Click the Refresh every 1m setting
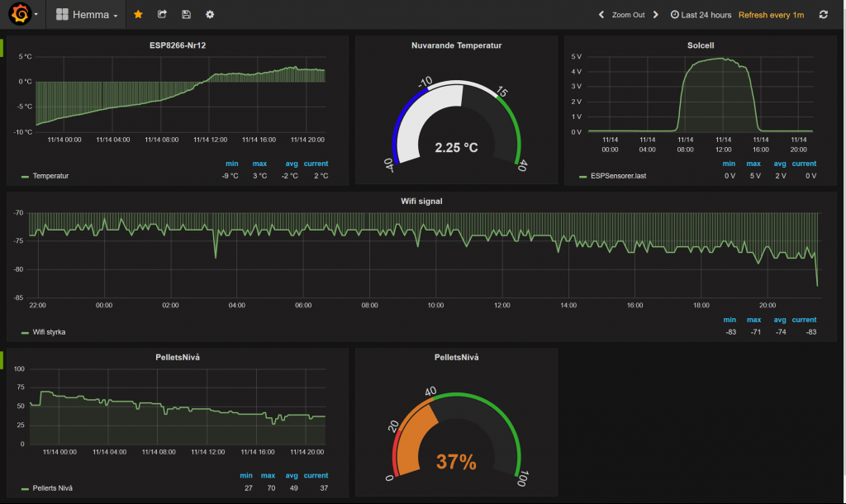The width and height of the screenshot is (846, 504). point(771,15)
